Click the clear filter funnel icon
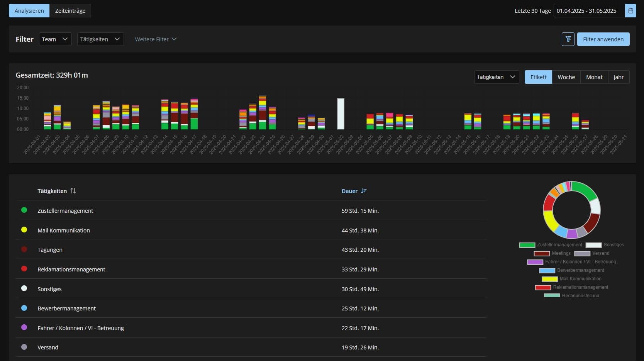 [568, 39]
